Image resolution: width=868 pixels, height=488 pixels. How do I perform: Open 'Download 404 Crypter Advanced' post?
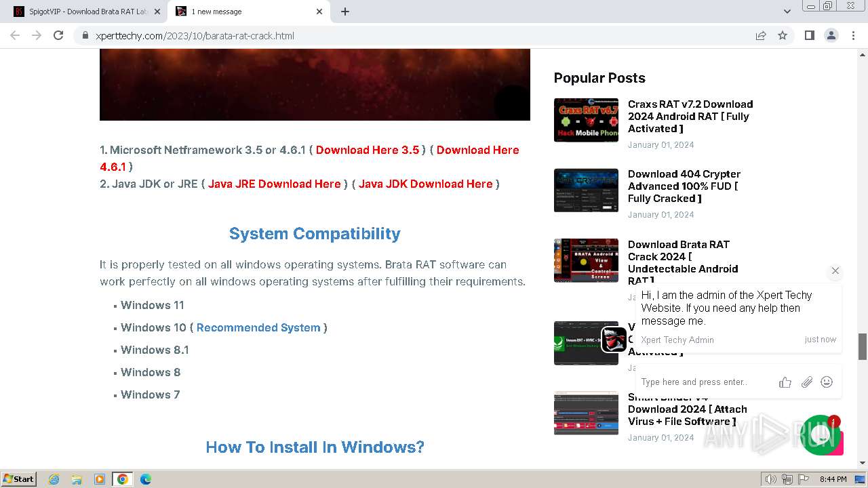684,186
